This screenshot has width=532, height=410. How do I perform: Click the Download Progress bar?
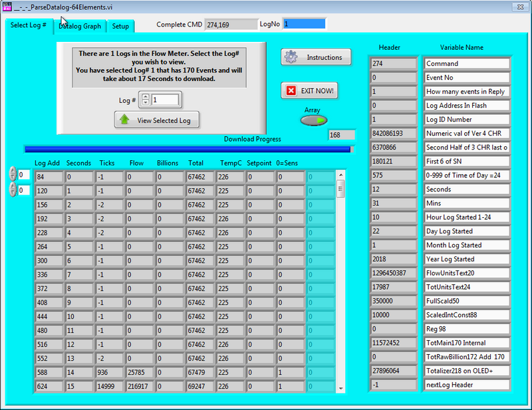[190, 150]
